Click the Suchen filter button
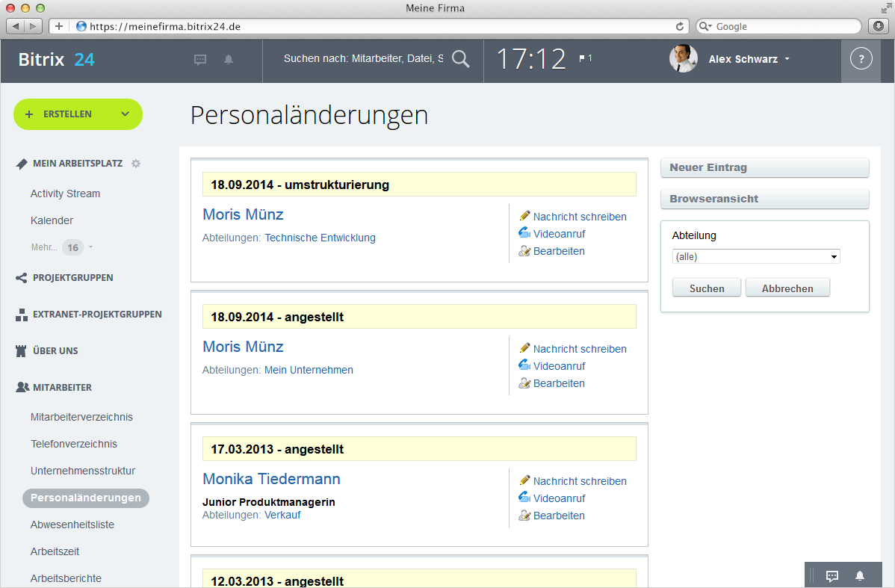The width and height of the screenshot is (895, 588). click(x=707, y=288)
